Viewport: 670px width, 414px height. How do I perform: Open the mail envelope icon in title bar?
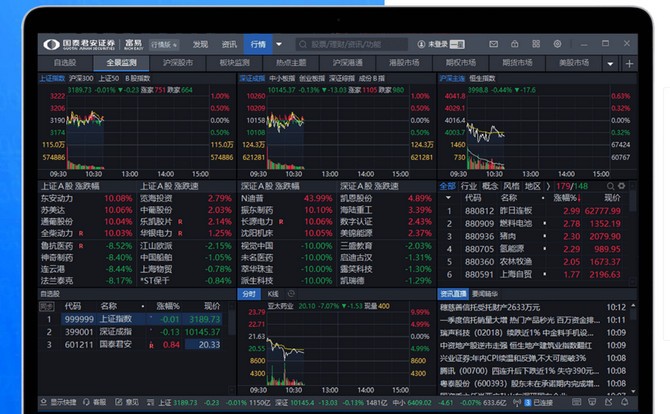tap(494, 44)
